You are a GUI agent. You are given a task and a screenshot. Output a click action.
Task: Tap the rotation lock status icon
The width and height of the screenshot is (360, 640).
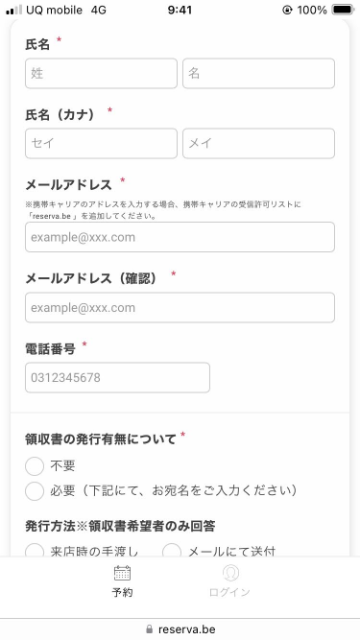click(x=287, y=10)
